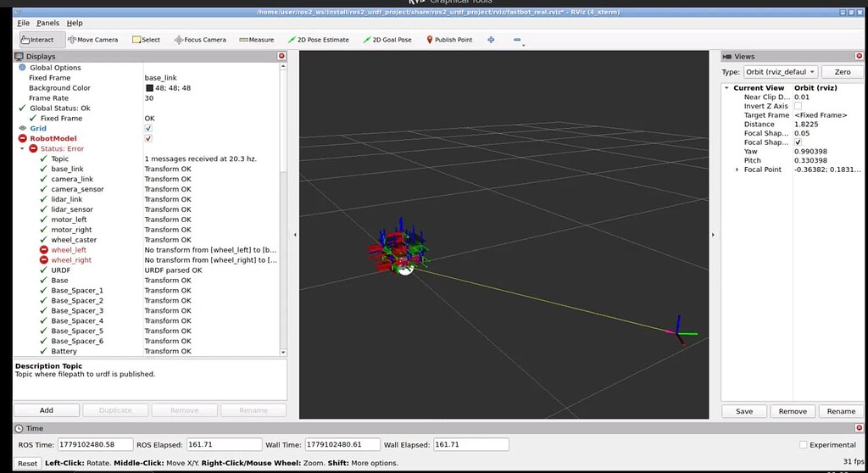This screenshot has width=868, height=473.
Task: Click the ROS Elapsed field
Action: pyautogui.click(x=224, y=445)
